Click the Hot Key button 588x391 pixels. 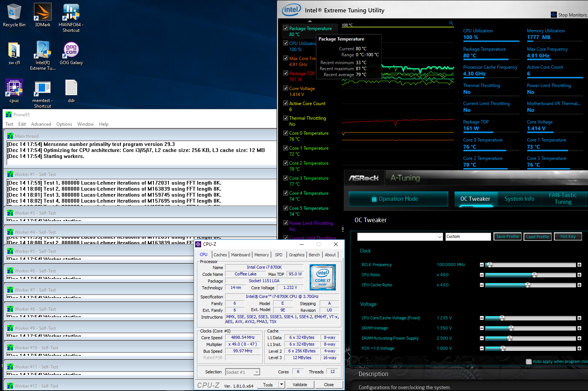568,237
